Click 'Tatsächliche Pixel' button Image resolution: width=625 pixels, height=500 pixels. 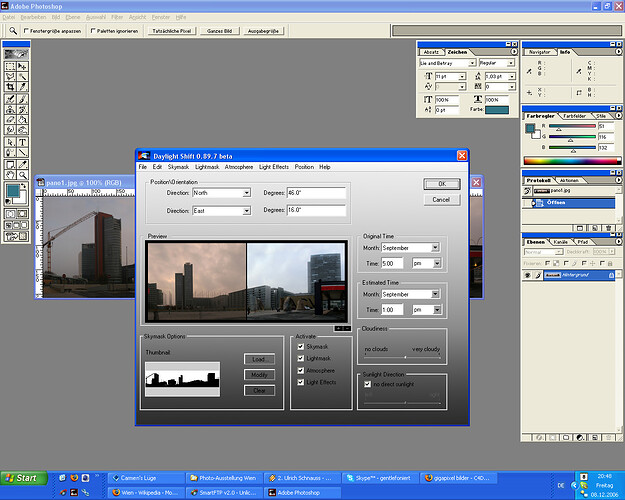click(x=172, y=31)
